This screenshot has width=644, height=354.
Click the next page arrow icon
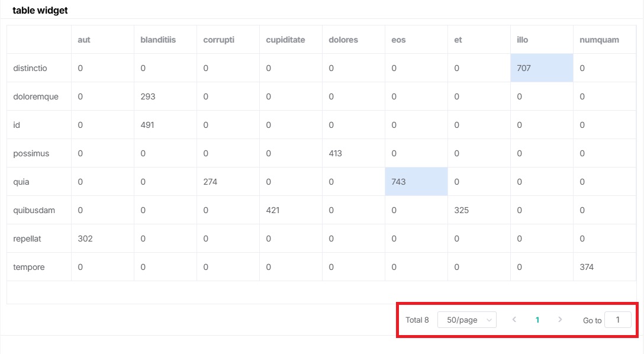click(560, 320)
